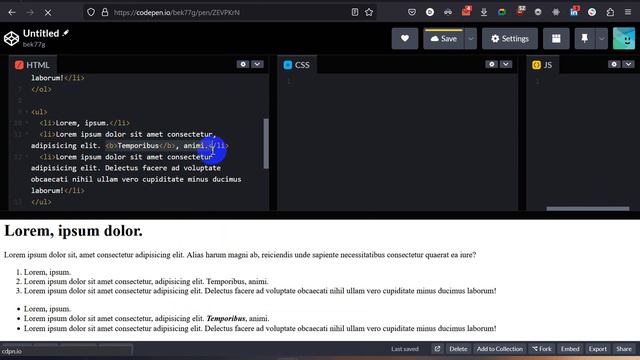Click Add to Collection
The height and width of the screenshot is (360, 640).
click(x=500, y=349)
